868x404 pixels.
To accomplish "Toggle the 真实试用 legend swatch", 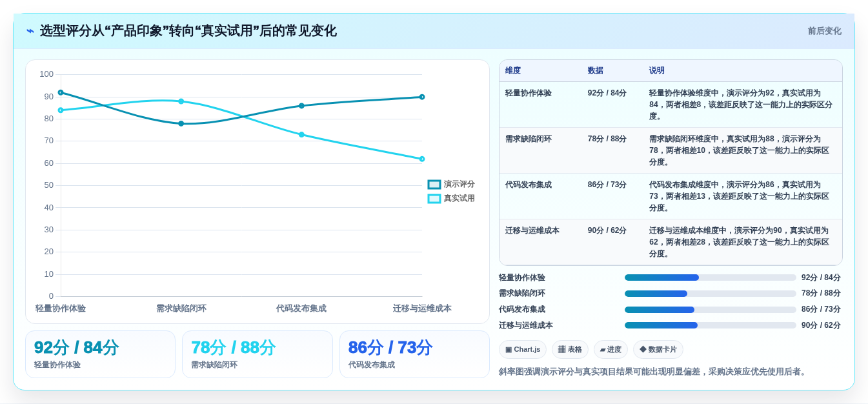I will tap(434, 199).
